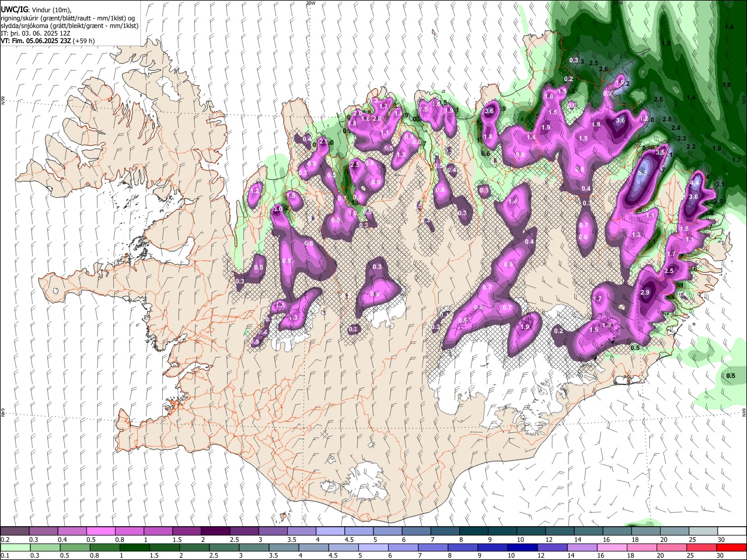The width and height of the screenshot is (747, 560).
Task: Select the 'rigning/skúrir (grænt/blátt/rautt - mm/1klst) og' line
Action: point(68,18)
